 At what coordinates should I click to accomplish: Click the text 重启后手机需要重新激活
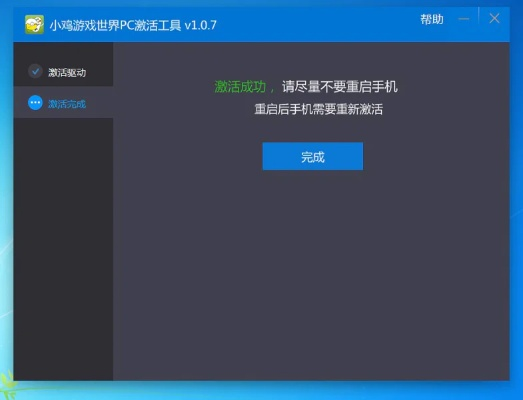(319, 109)
